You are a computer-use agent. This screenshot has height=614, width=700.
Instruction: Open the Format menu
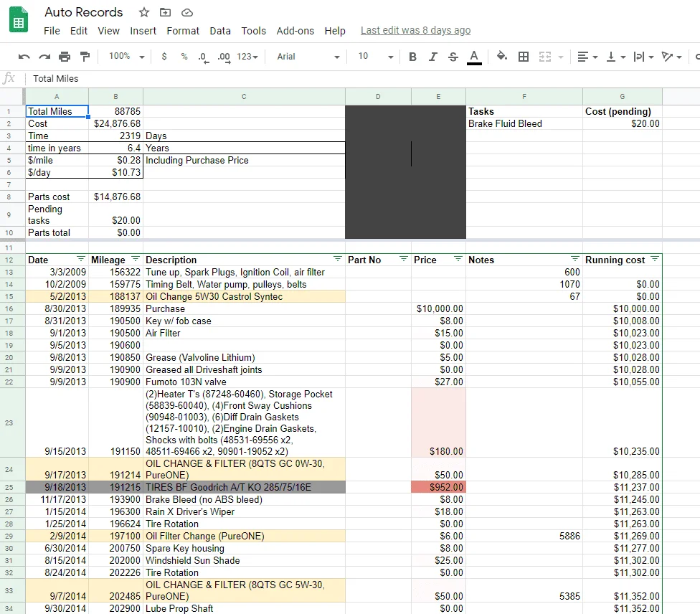click(183, 31)
